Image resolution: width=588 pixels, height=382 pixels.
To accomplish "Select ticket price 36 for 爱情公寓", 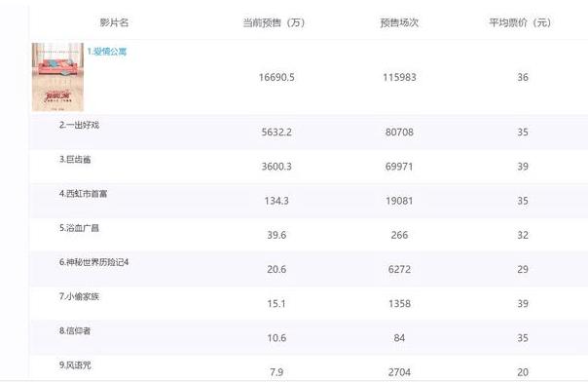I will click(523, 77).
